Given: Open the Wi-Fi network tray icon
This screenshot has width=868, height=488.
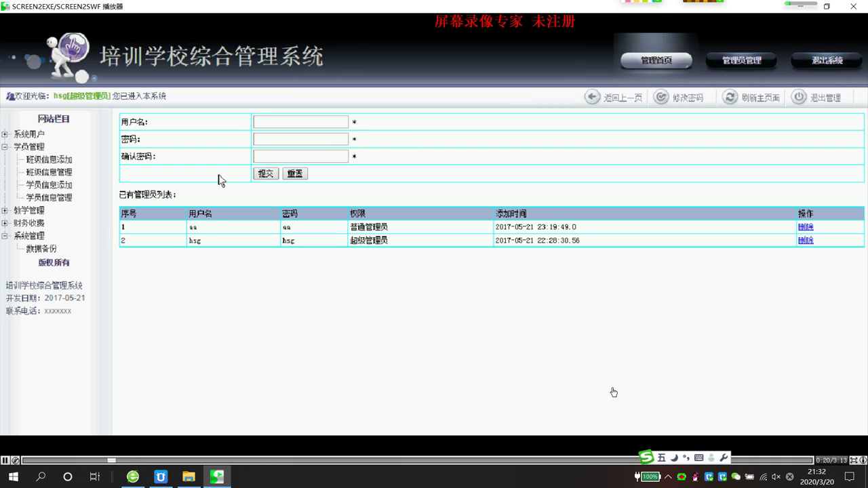Looking at the screenshot, I should 764,476.
